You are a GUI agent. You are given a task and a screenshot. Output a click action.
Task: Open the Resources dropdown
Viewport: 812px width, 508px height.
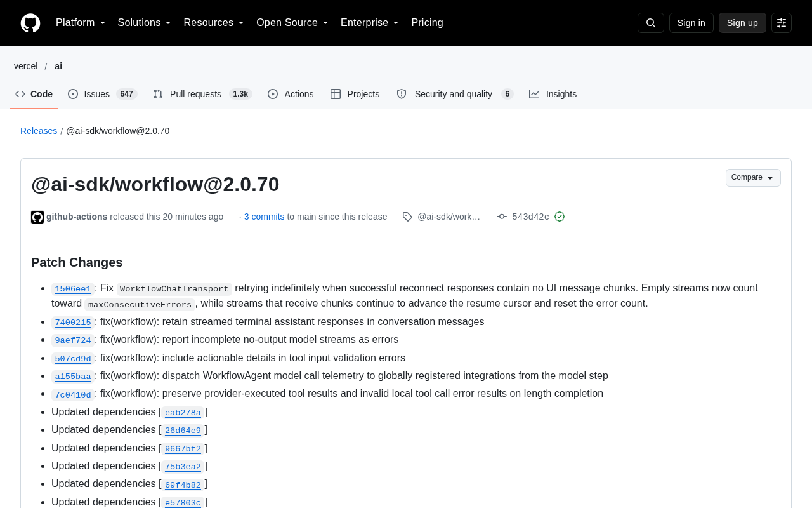click(214, 23)
